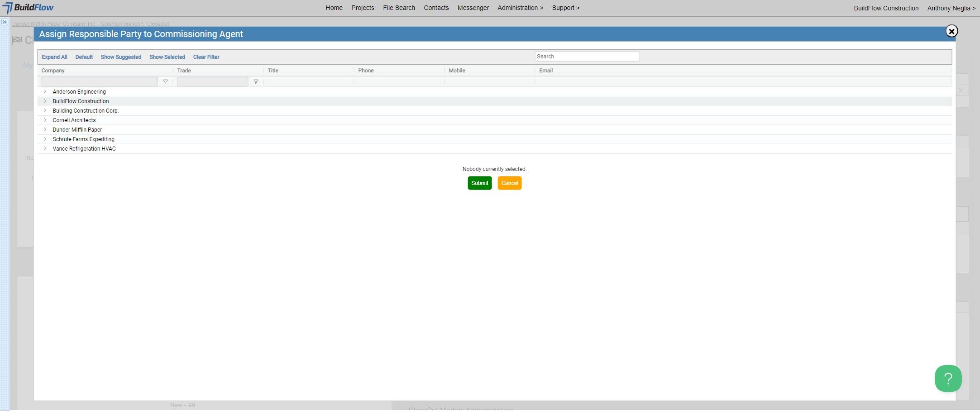Sort by the Title column header
Image resolution: width=980 pixels, height=412 pixels.
[273, 71]
